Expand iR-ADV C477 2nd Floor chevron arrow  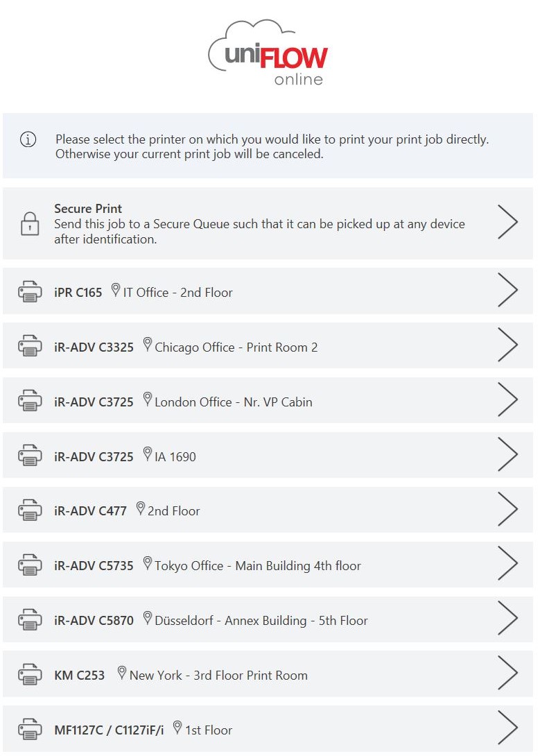[507, 508]
